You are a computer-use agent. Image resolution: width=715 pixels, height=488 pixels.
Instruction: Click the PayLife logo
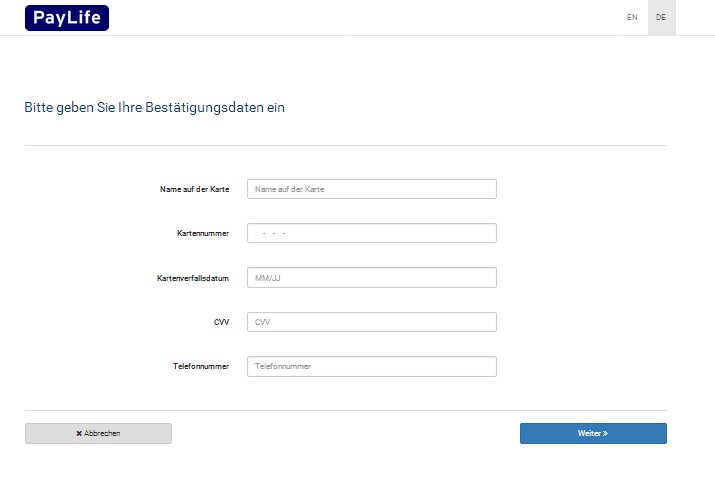[67, 18]
